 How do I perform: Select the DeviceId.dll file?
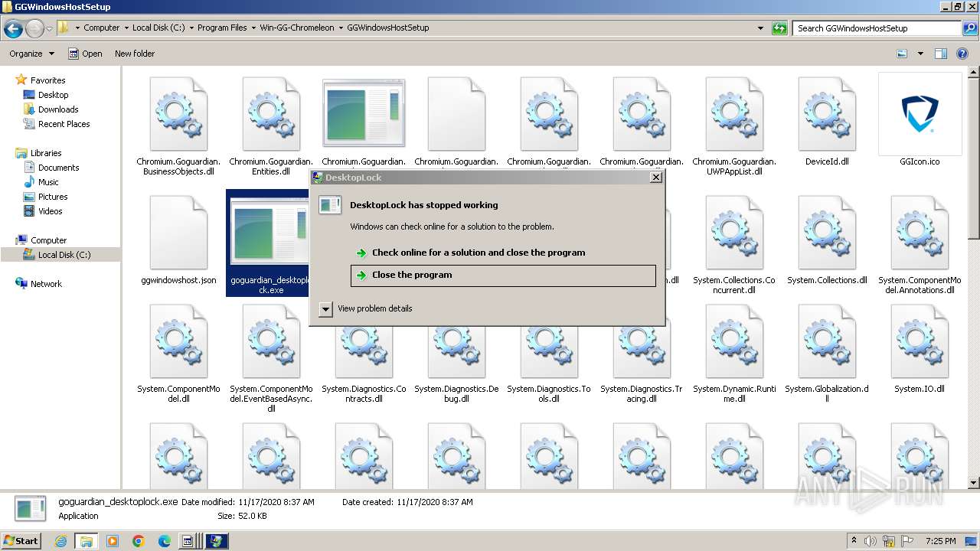(827, 113)
